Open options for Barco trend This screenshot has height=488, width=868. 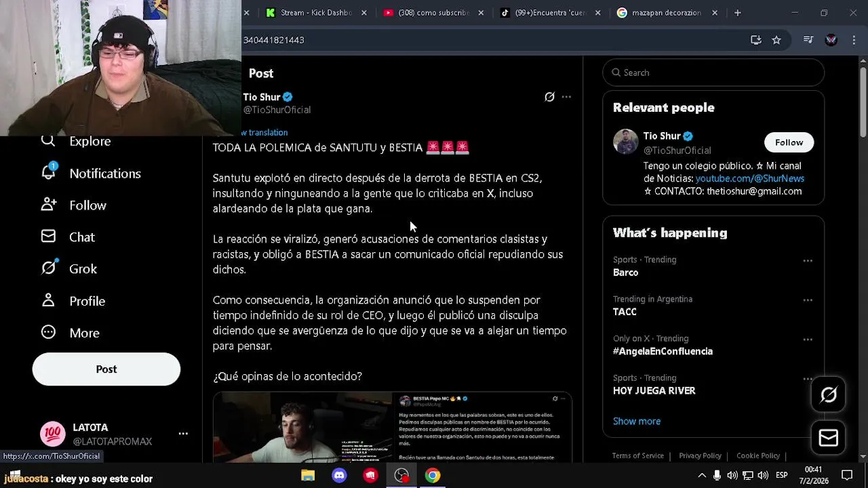(x=808, y=261)
